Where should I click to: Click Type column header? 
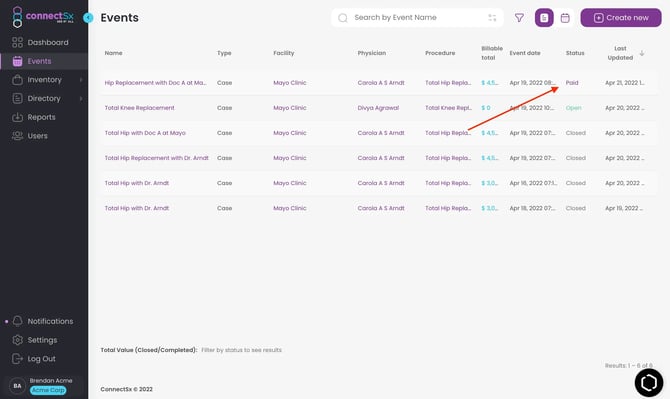(x=224, y=53)
